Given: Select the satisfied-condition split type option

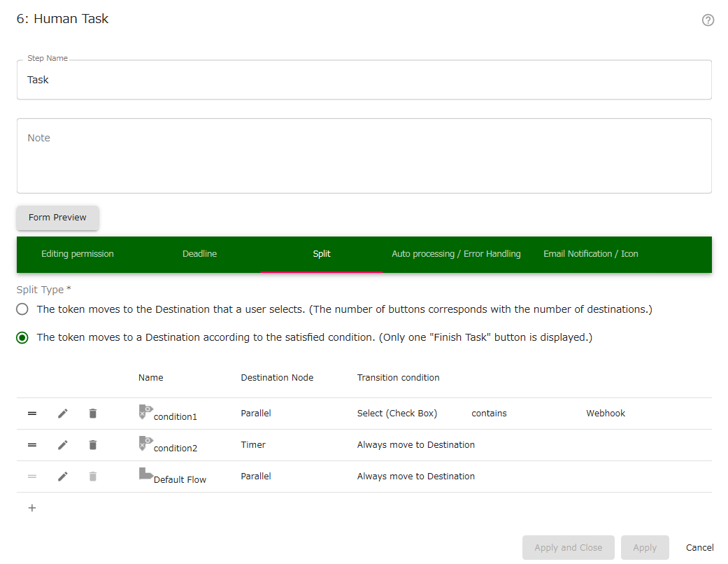Looking at the screenshot, I should (x=22, y=337).
